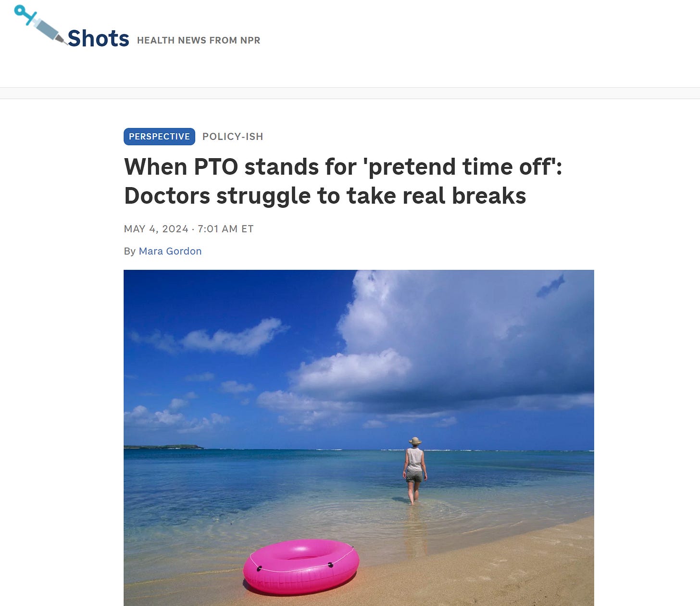This screenshot has height=606, width=700.
Task: Open author Mara Gordon's profile link
Action: [170, 251]
